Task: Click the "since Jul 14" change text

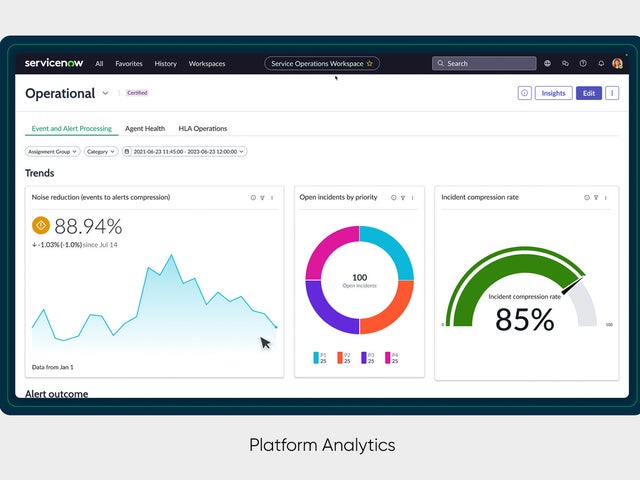Action: coord(100,244)
